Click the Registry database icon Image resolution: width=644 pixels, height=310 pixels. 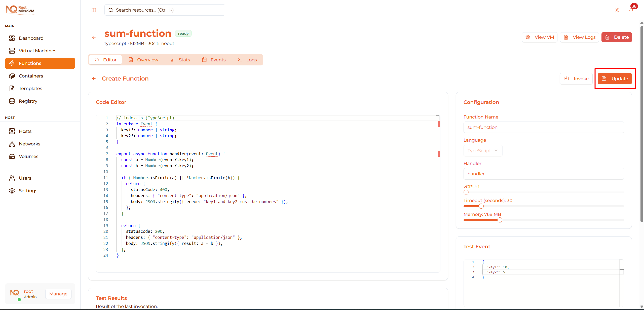[12, 101]
